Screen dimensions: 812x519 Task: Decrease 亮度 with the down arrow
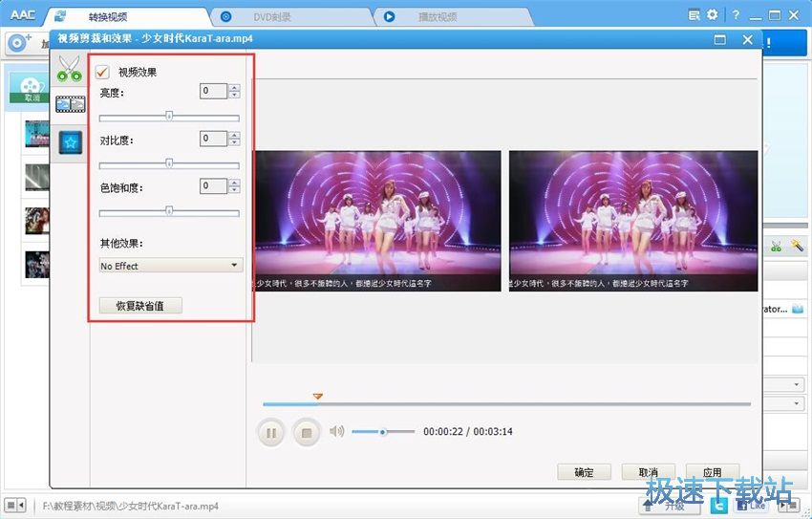click(235, 95)
